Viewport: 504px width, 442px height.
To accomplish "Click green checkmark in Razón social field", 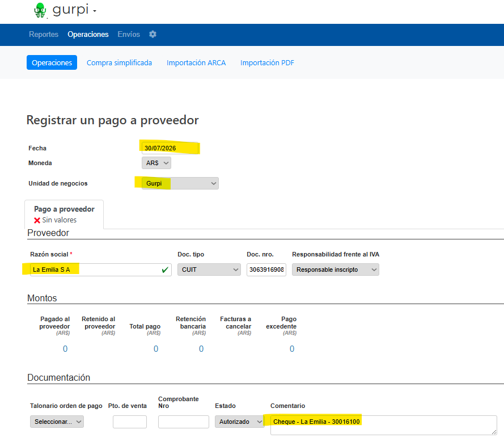I will [165, 270].
